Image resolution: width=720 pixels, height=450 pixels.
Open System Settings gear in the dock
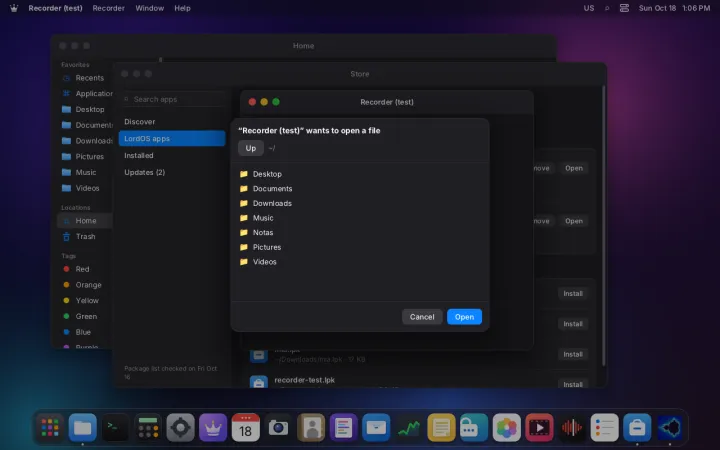180,428
